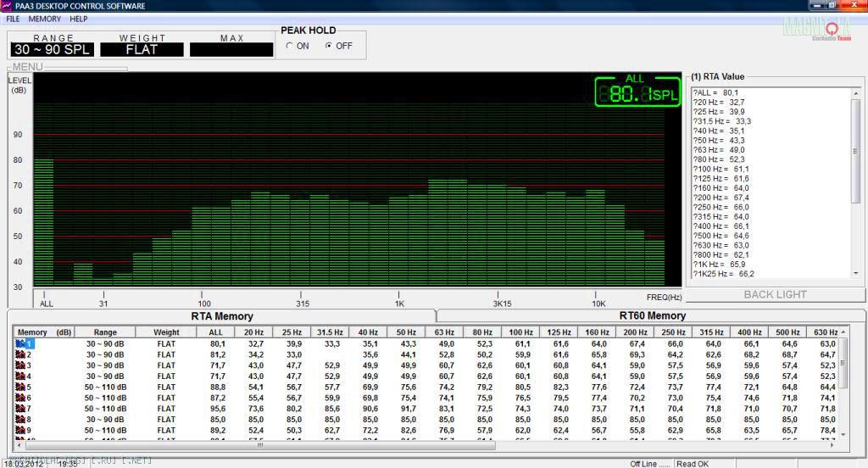This screenshot has width=868, height=468.
Task: Click memory table scroll left arrow
Action: point(19,445)
